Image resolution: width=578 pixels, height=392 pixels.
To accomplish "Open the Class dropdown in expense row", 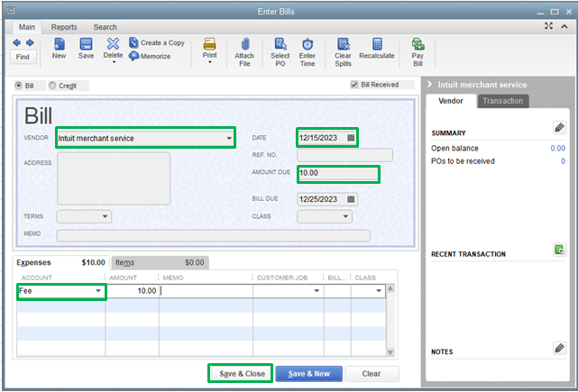I will (379, 291).
